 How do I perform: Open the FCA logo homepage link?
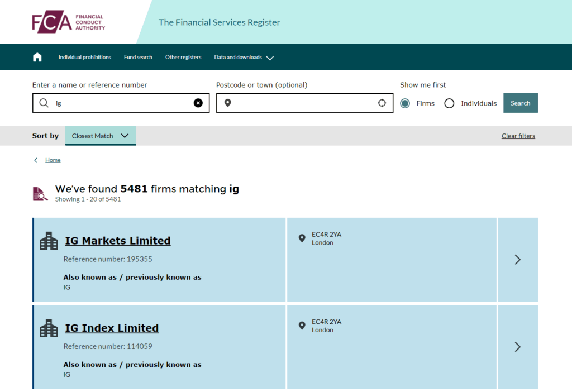[x=69, y=22]
